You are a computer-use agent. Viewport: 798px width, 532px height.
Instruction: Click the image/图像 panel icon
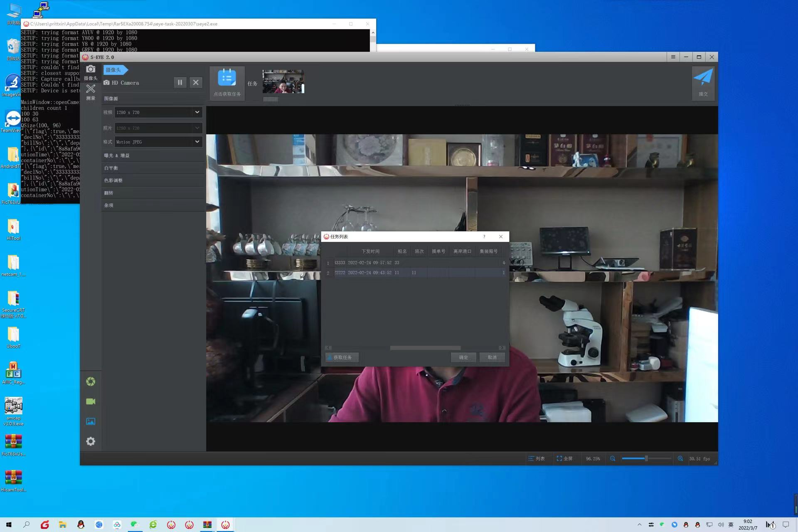point(90,421)
